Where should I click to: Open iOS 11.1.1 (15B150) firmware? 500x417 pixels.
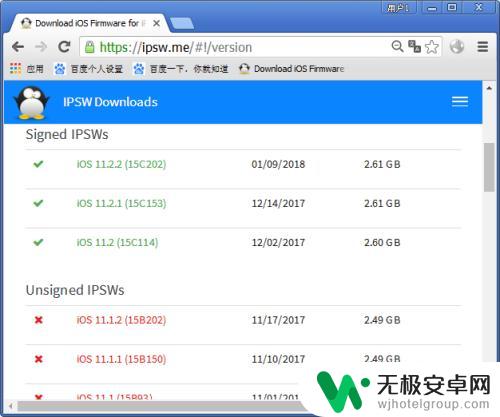(x=121, y=359)
